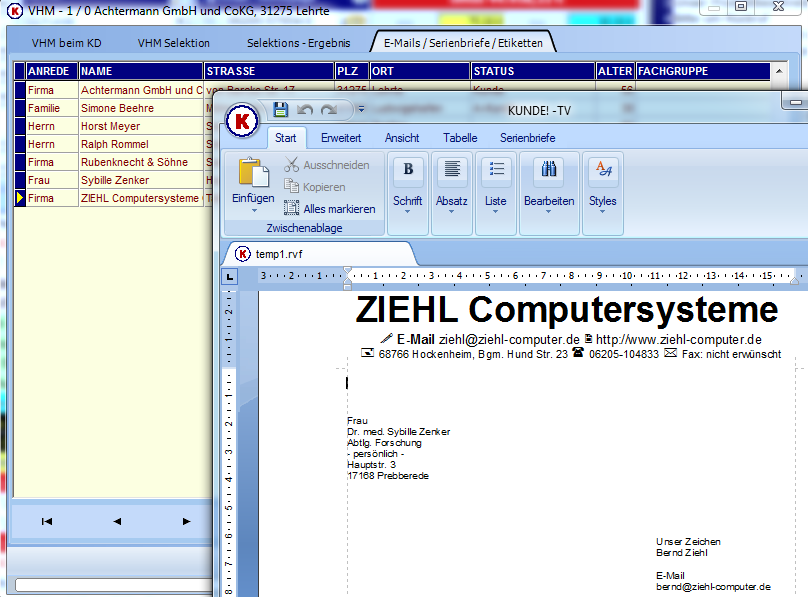The image size is (808, 597).
Task: Select the Sybille Zenker name cell
Action: pos(141,180)
